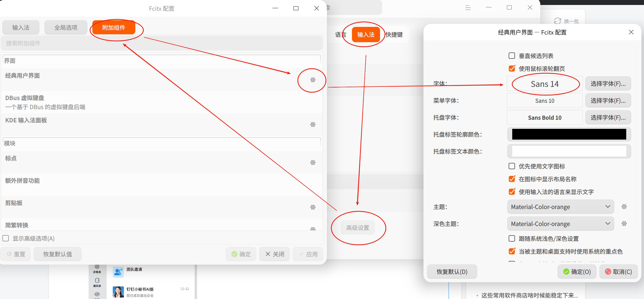
Task: Confirm with 确定(O) button
Action: coord(577,271)
